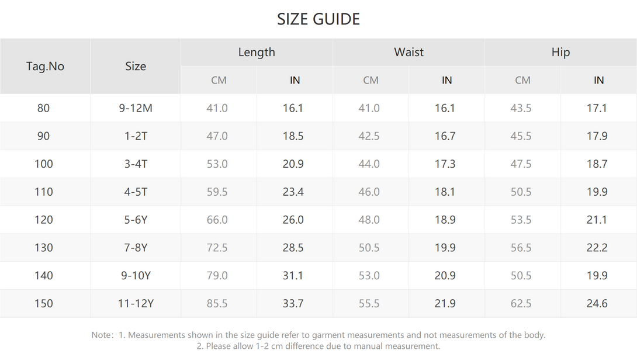This screenshot has width=637, height=364.
Task: Select the 62.5 hip value
Action: pyautogui.click(x=521, y=303)
